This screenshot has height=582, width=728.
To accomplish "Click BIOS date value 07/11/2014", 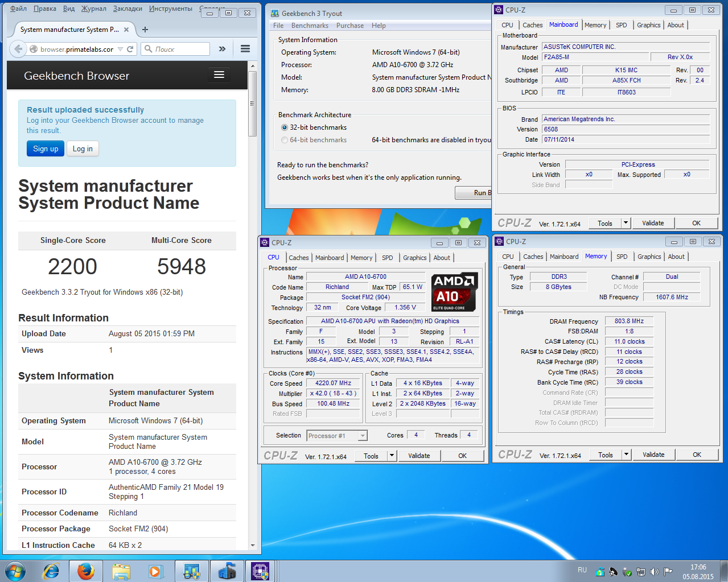I will point(626,139).
